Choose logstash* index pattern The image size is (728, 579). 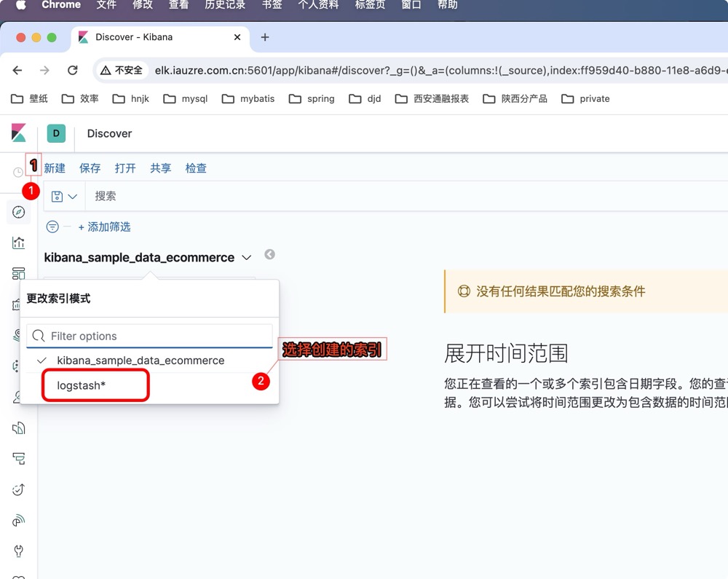[x=82, y=385]
